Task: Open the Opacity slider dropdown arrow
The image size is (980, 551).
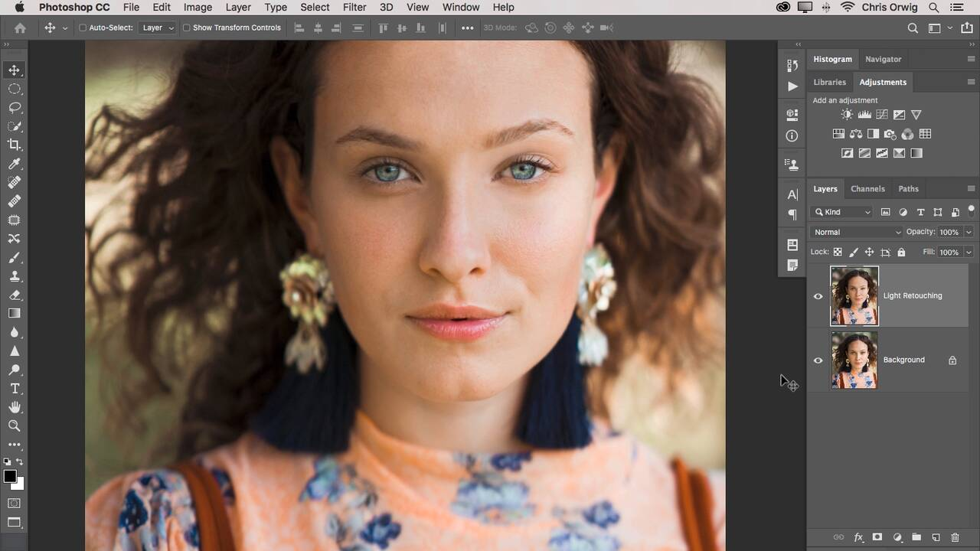Action: (969, 232)
